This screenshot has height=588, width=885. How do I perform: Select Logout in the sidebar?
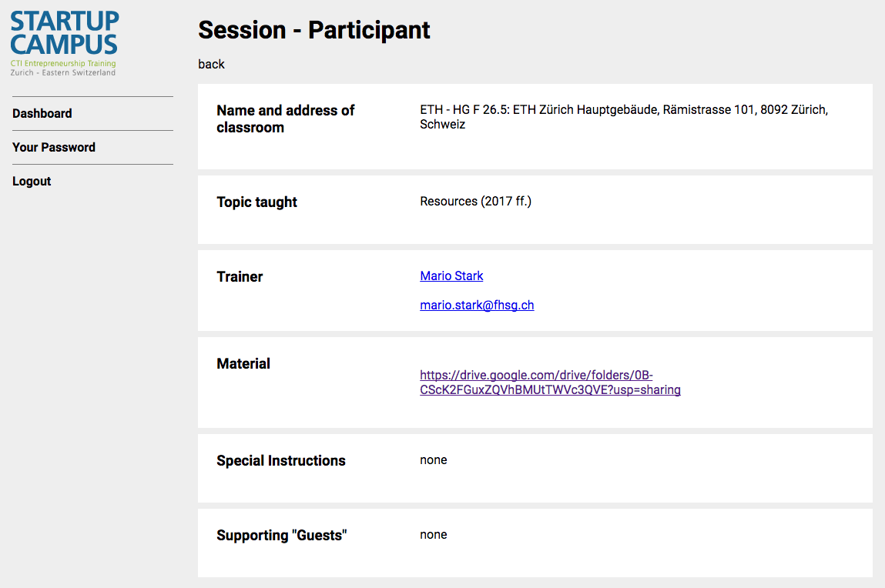[x=32, y=181]
